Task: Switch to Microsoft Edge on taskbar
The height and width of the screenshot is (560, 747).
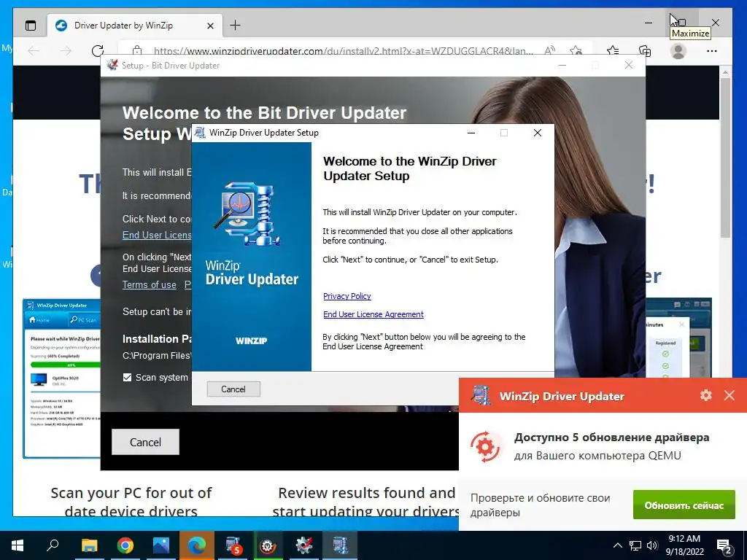Action: tap(197, 545)
